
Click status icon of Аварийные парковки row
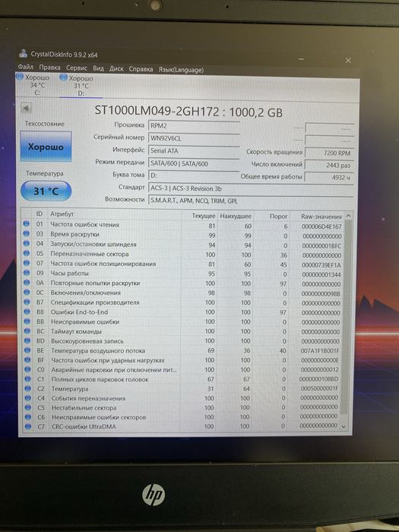click(x=28, y=369)
